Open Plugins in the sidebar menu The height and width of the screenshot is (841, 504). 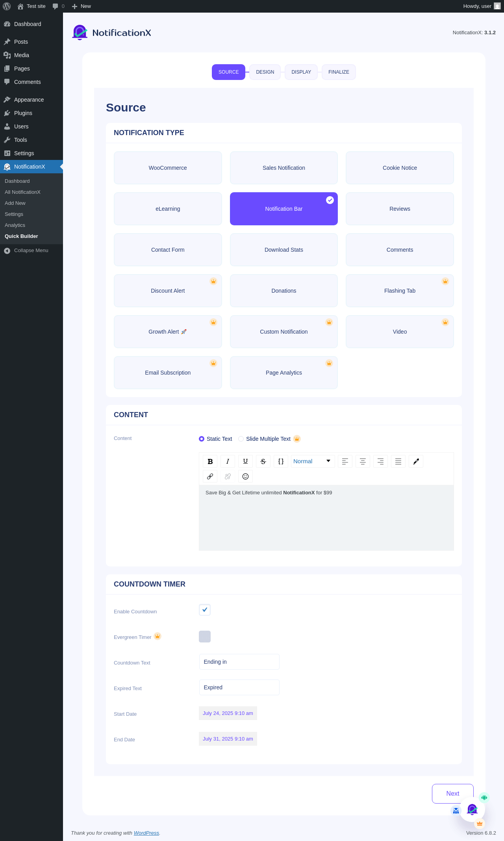pyautogui.click(x=31, y=113)
